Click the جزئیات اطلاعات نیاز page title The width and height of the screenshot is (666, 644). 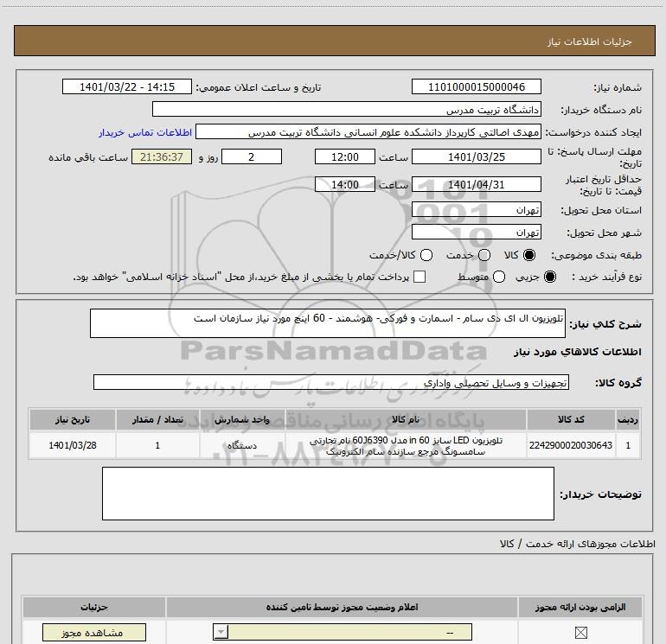point(590,41)
